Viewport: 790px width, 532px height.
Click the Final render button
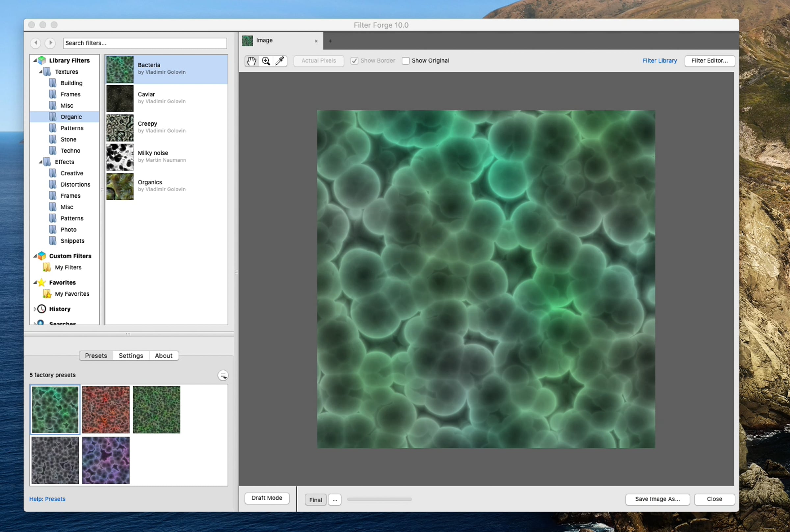coord(315,500)
